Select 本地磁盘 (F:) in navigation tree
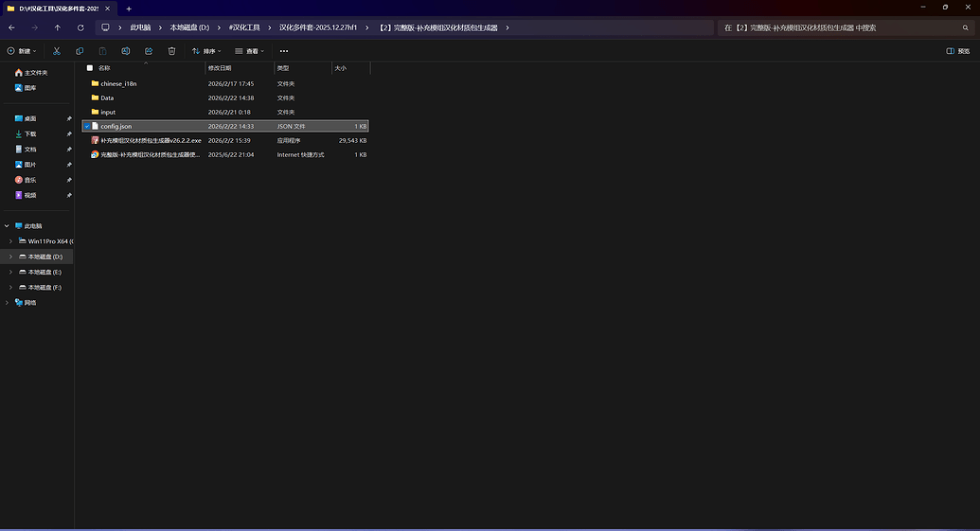The image size is (980, 531). click(45, 287)
